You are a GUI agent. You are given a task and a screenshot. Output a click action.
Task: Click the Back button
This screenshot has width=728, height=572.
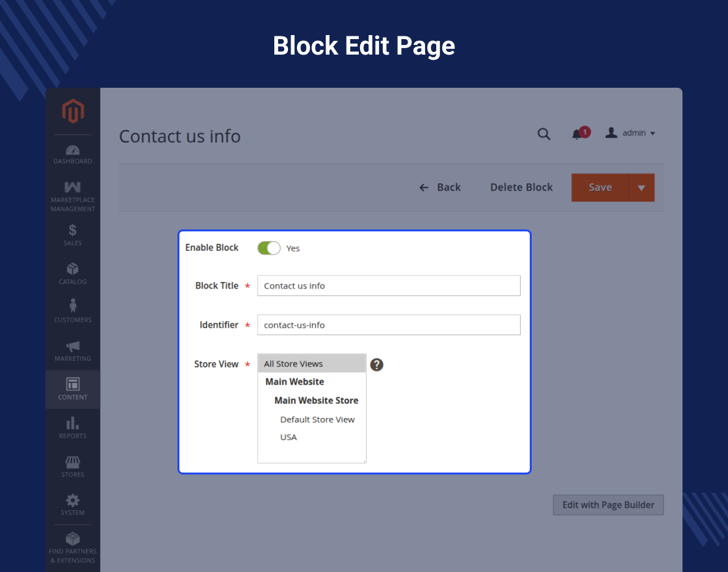439,188
